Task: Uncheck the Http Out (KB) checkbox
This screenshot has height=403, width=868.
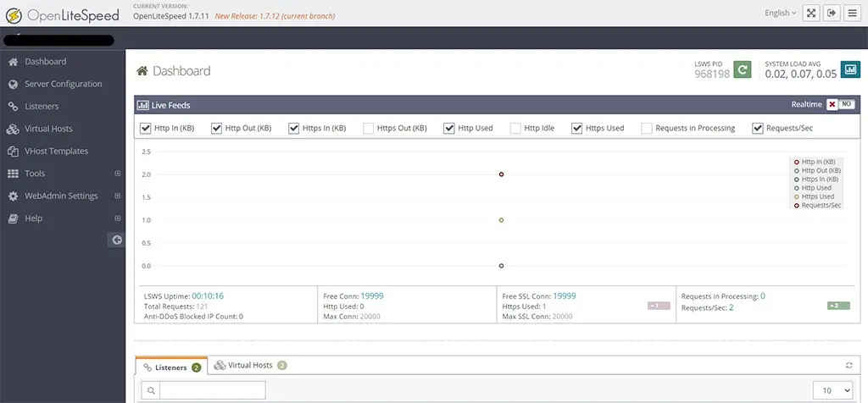Action: [x=216, y=128]
